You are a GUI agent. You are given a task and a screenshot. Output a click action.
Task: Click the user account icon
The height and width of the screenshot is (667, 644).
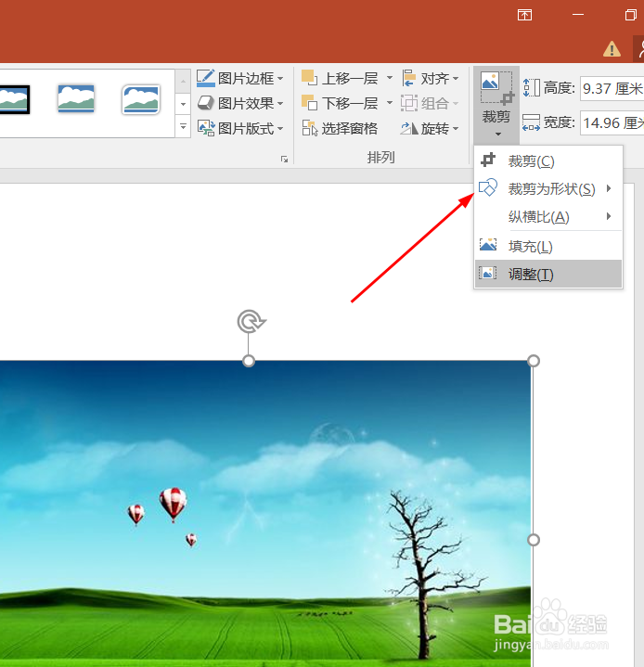pos(638,49)
